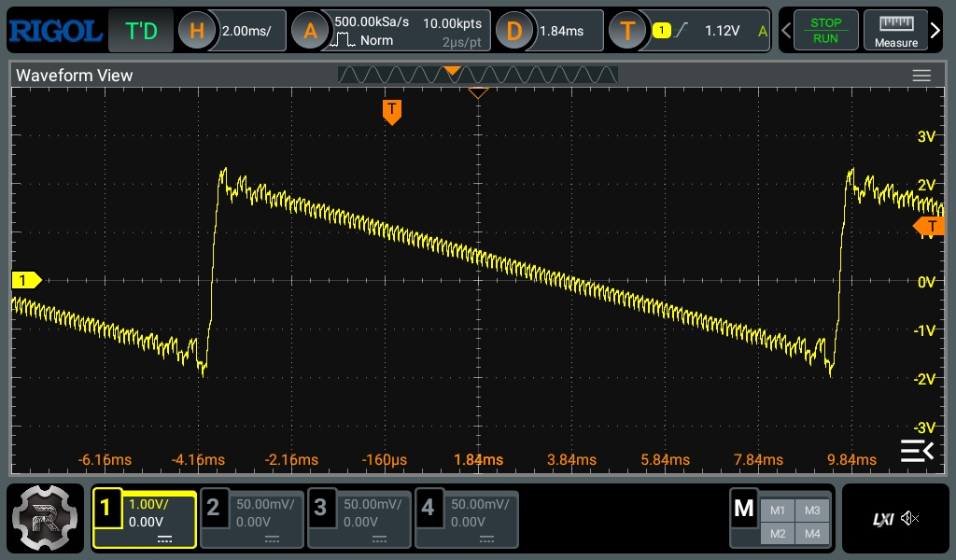The image size is (956, 560).
Task: Open the function navigation gear icon
Action: pyautogui.click(x=45, y=518)
